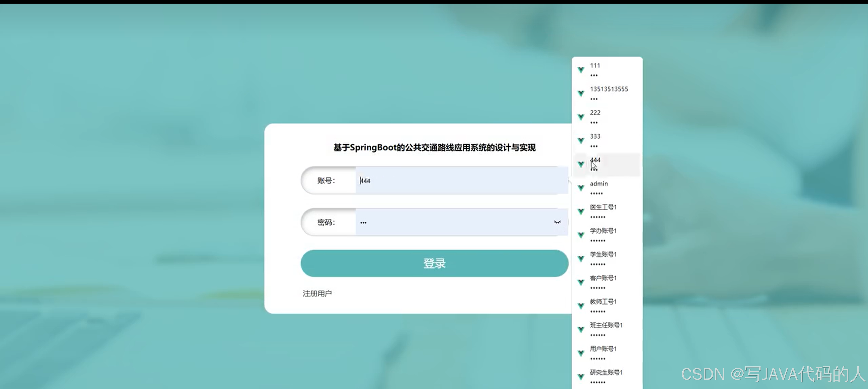The image size is (868, 389).
Task: Open the 注册用户 registration link
Action: [x=317, y=293]
